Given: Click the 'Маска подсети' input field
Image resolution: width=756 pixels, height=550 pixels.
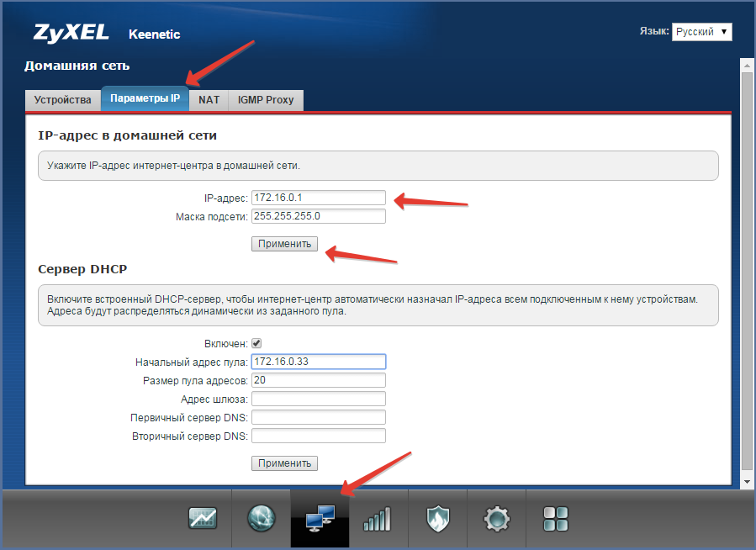Looking at the screenshot, I should [x=318, y=216].
